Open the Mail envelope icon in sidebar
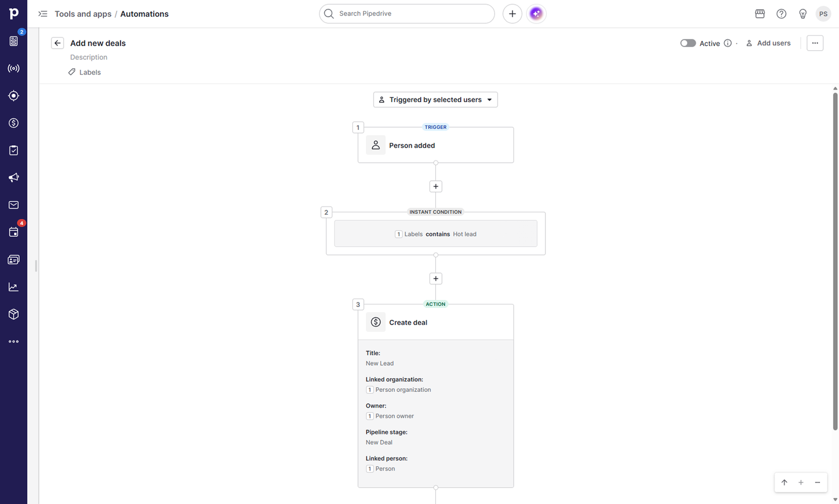 pos(14,205)
